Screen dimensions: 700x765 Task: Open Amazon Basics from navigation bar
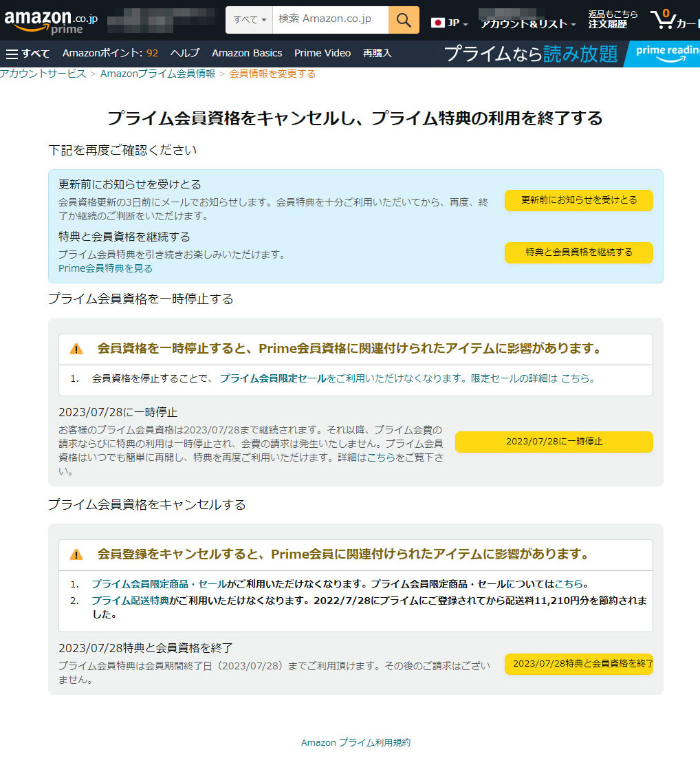[x=247, y=54]
